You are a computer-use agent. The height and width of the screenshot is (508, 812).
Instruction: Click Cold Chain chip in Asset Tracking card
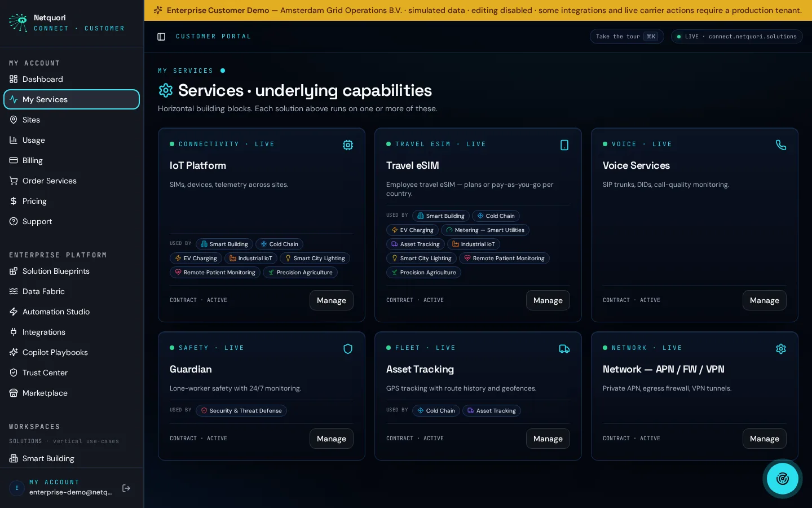[x=436, y=411]
